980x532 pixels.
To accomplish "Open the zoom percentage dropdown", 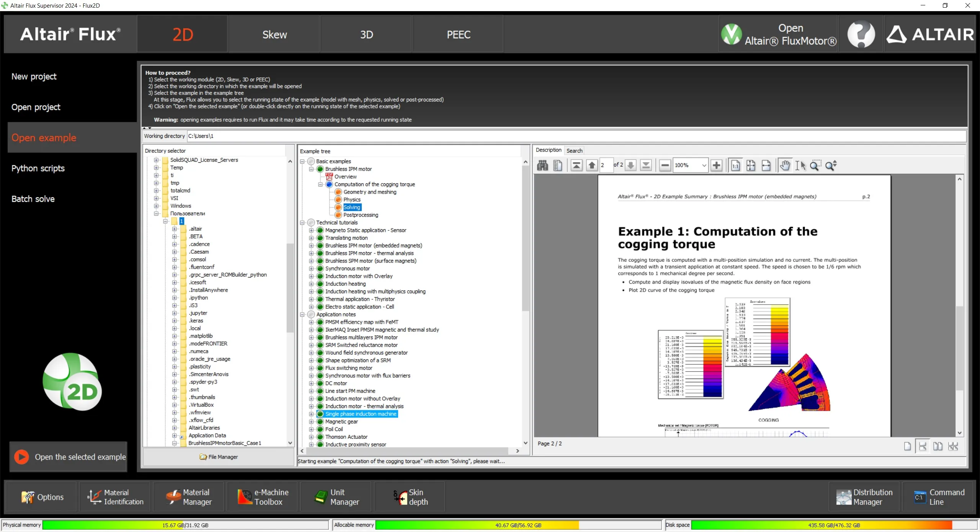I will pos(704,165).
